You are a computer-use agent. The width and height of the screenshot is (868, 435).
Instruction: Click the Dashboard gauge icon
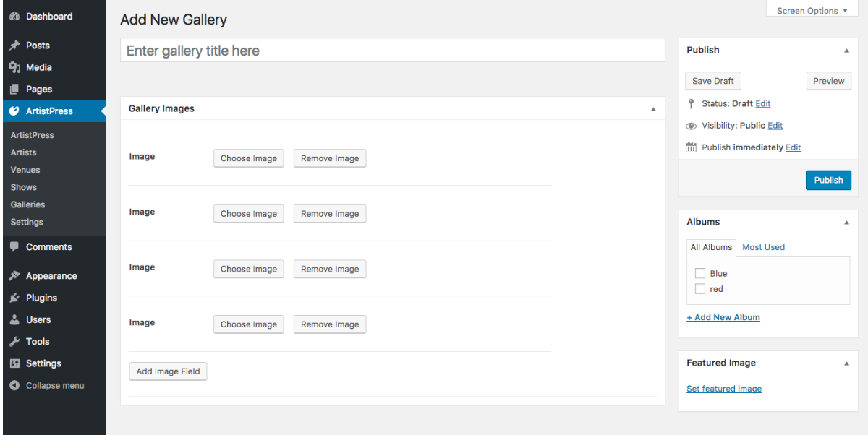pyautogui.click(x=14, y=17)
